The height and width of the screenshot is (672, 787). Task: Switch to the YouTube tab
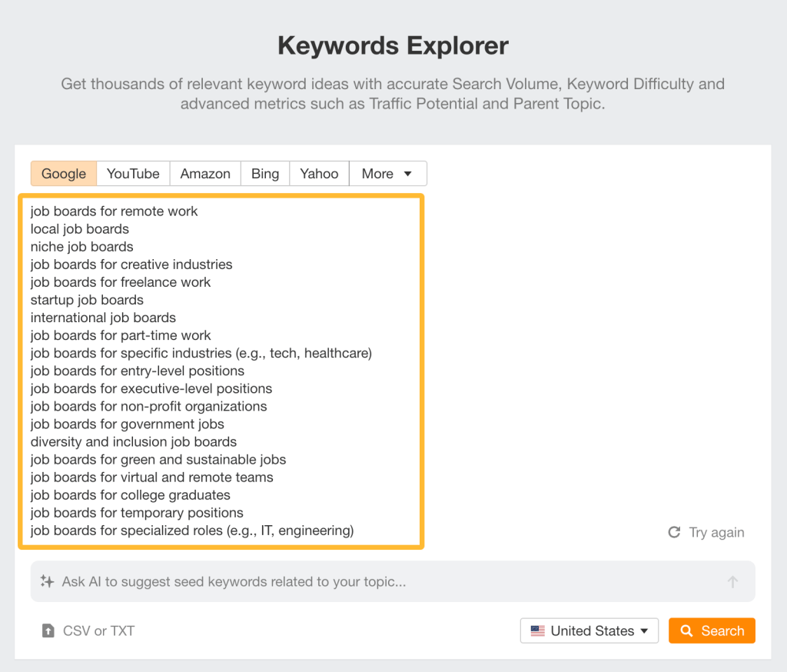pos(132,173)
